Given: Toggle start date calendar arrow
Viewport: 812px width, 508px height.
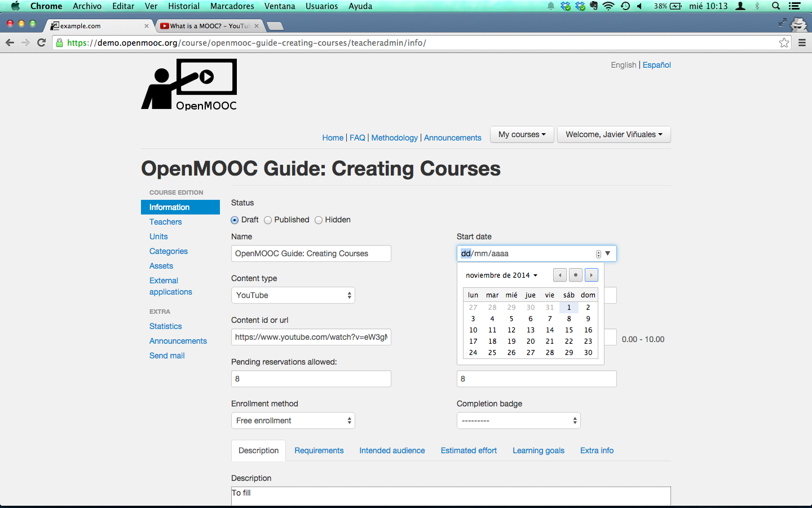Looking at the screenshot, I should [x=608, y=253].
